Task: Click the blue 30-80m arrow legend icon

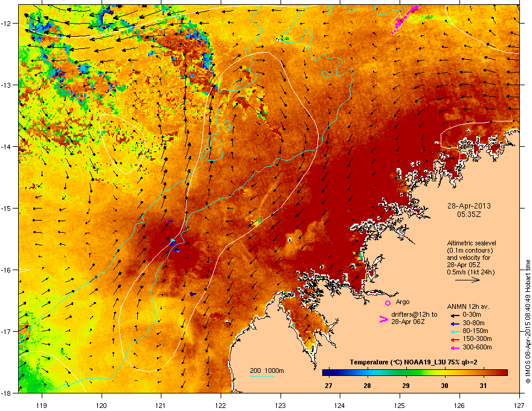Action: (455, 323)
